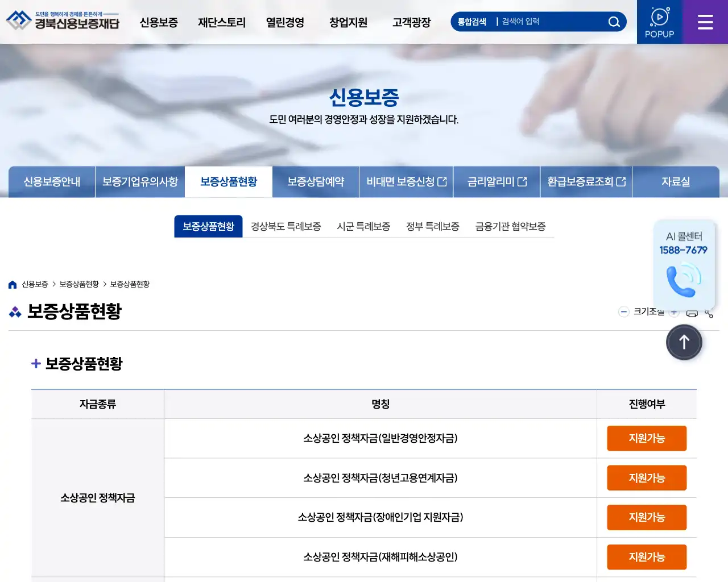728x582 pixels.
Task: Click the print icon
Action: click(x=692, y=313)
